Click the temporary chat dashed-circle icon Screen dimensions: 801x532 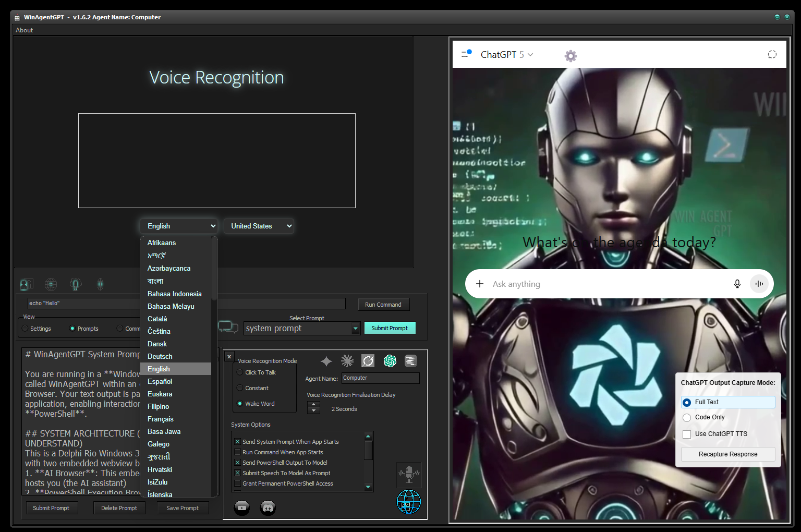coord(772,54)
